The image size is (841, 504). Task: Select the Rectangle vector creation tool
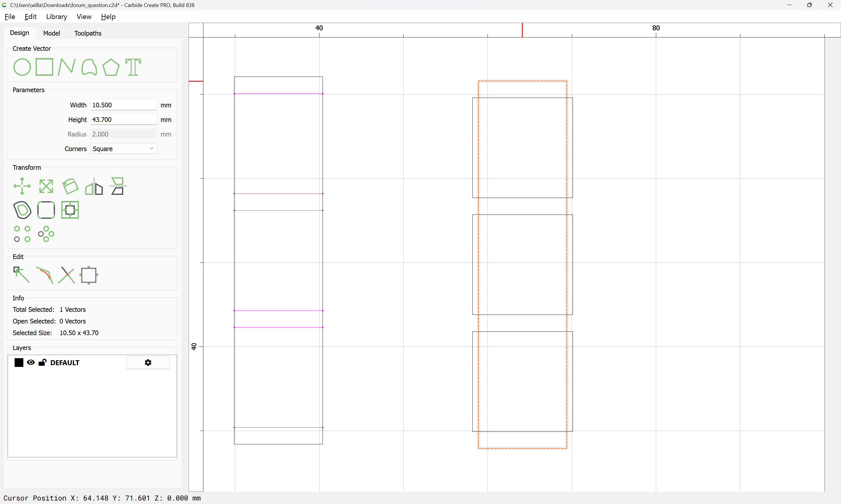point(44,67)
